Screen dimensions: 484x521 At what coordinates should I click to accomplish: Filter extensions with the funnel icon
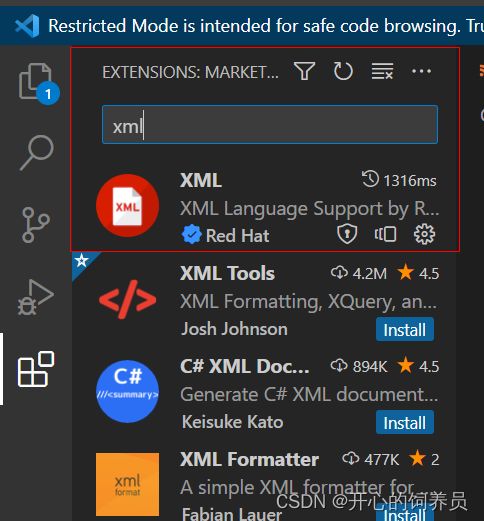click(x=304, y=71)
